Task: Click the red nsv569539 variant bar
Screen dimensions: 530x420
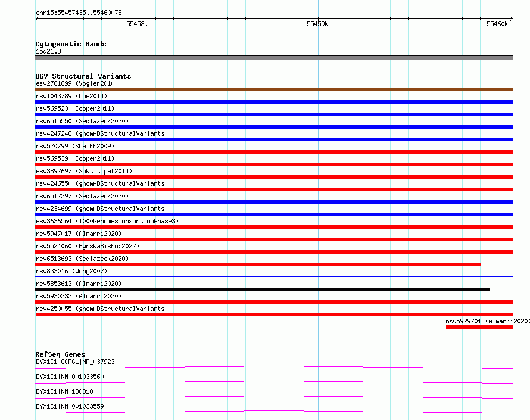Action: tap(274, 164)
